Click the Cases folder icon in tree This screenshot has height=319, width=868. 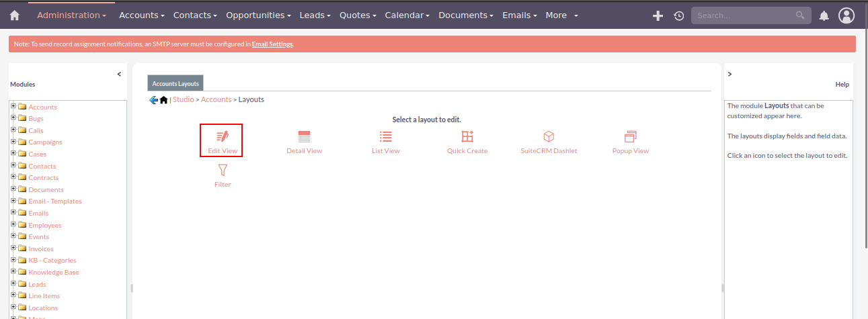(x=22, y=154)
